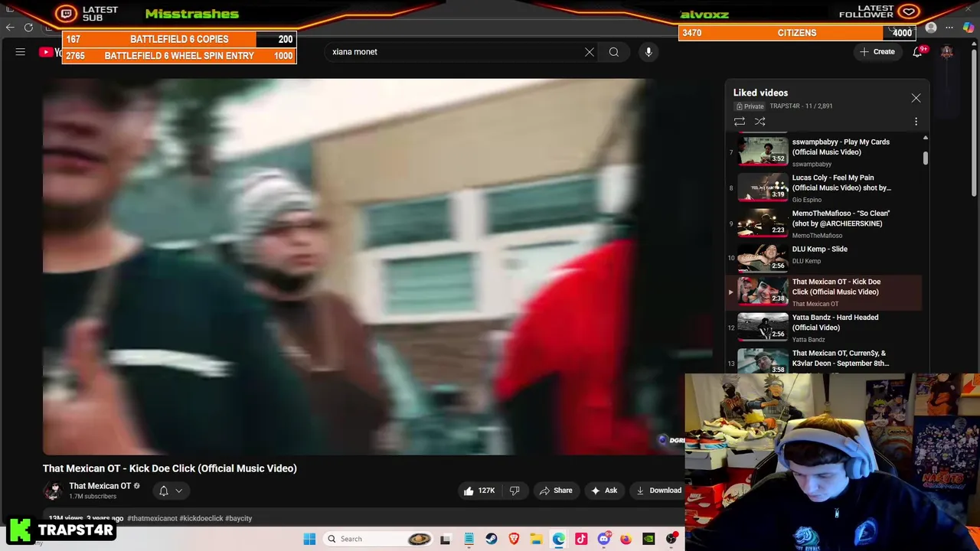Click the 1.7M subscribers text
980x551 pixels.
[93, 497]
